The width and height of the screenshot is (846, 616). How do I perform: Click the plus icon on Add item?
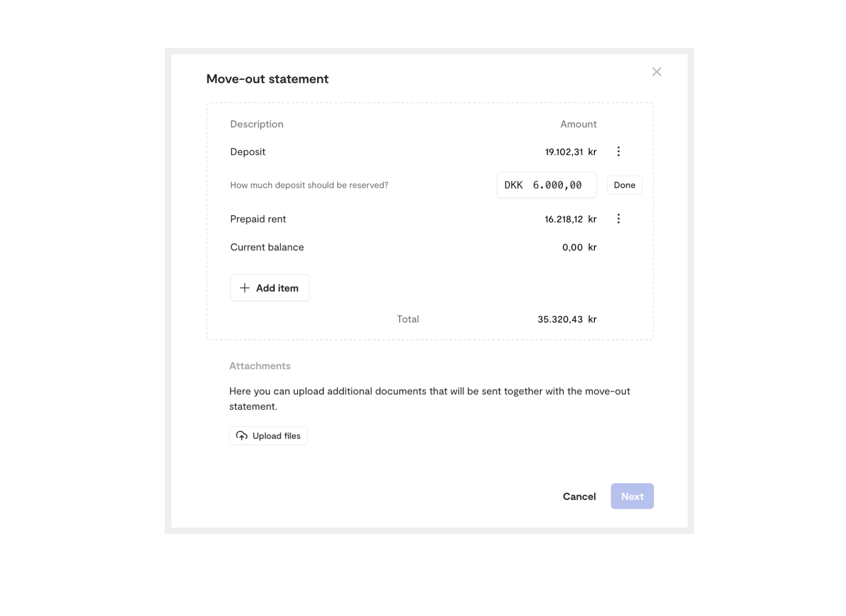244,288
